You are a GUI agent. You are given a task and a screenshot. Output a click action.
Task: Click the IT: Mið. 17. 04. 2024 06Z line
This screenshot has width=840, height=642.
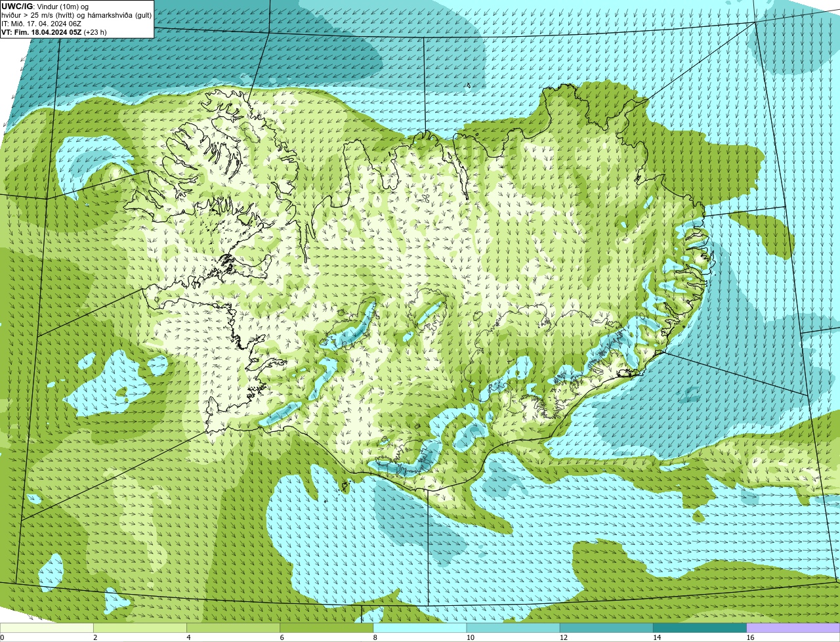[41, 24]
